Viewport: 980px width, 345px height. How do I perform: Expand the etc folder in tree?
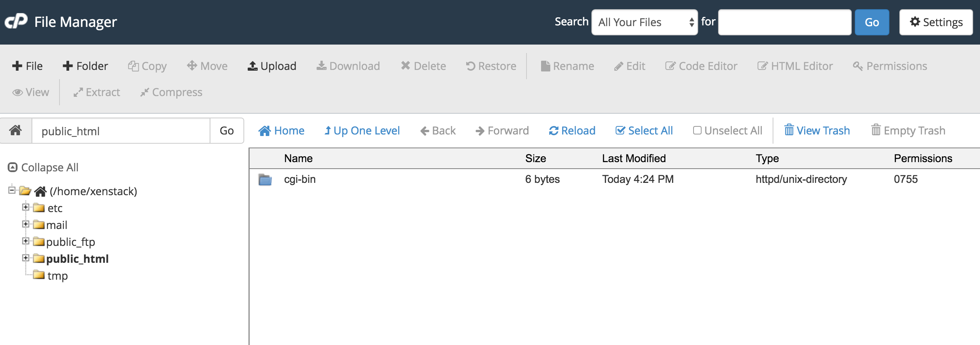(x=26, y=207)
